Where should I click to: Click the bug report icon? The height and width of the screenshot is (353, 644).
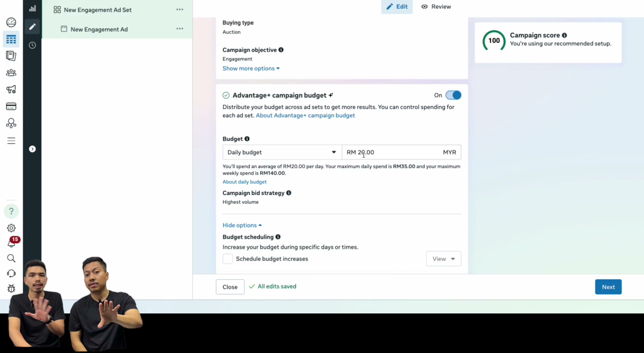click(x=11, y=288)
